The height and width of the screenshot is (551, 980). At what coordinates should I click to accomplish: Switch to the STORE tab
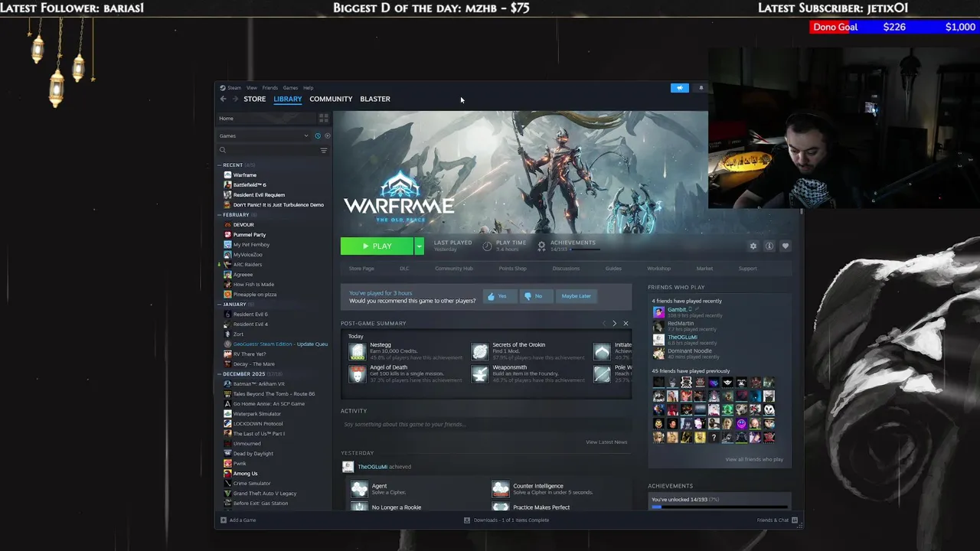click(x=255, y=99)
